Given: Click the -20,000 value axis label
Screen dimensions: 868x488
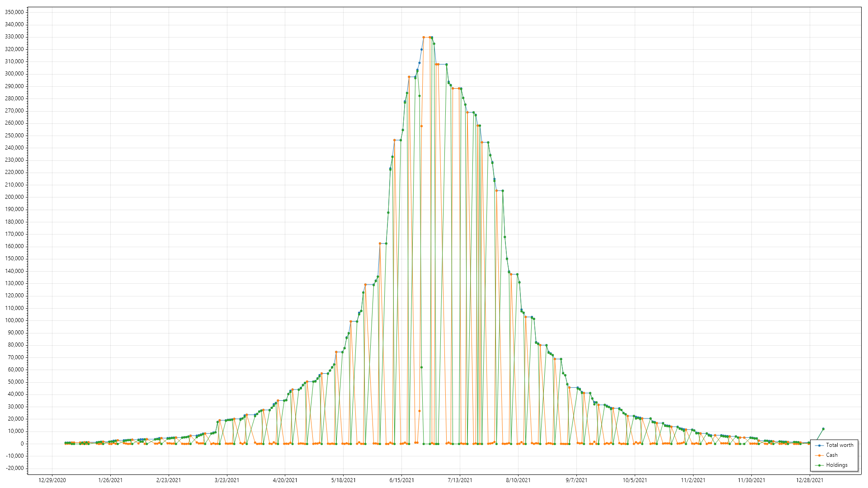Looking at the screenshot, I should point(14,468).
